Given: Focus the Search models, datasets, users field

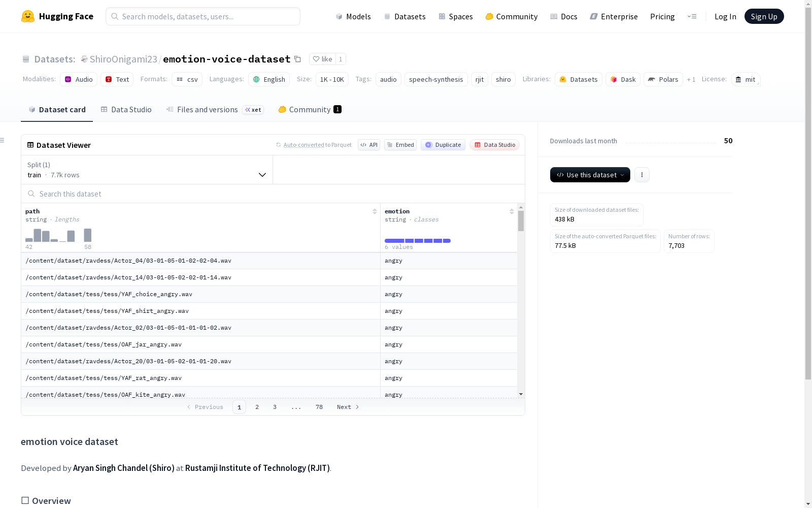Looking at the screenshot, I should point(203,16).
